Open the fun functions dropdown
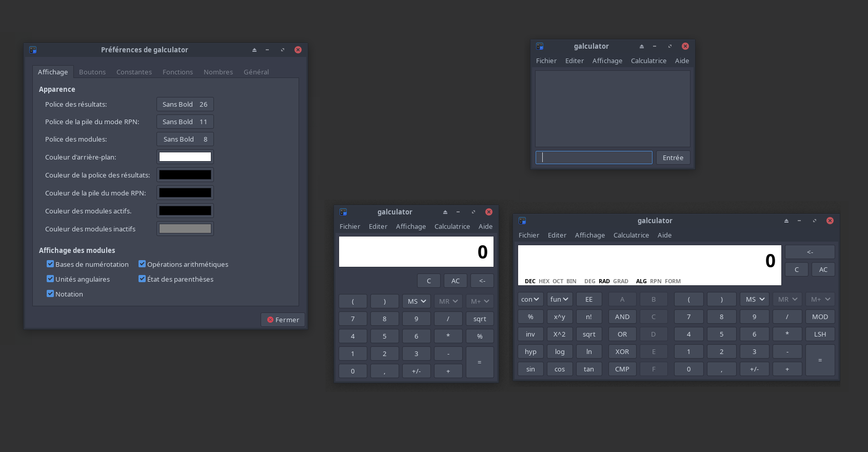Viewport: 868px width, 452px height. 559,299
